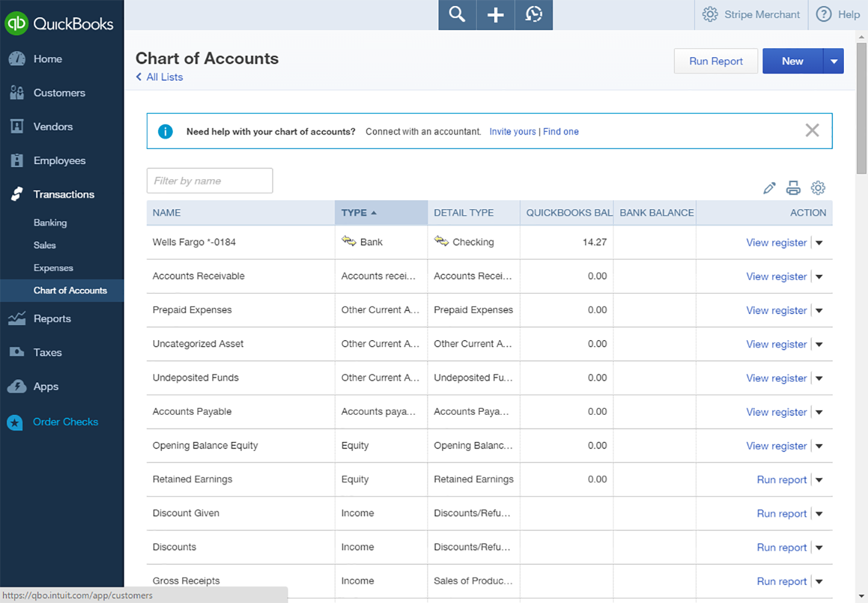Click the Reports chart icon
Screen dimensions: 868x603
click(x=17, y=318)
